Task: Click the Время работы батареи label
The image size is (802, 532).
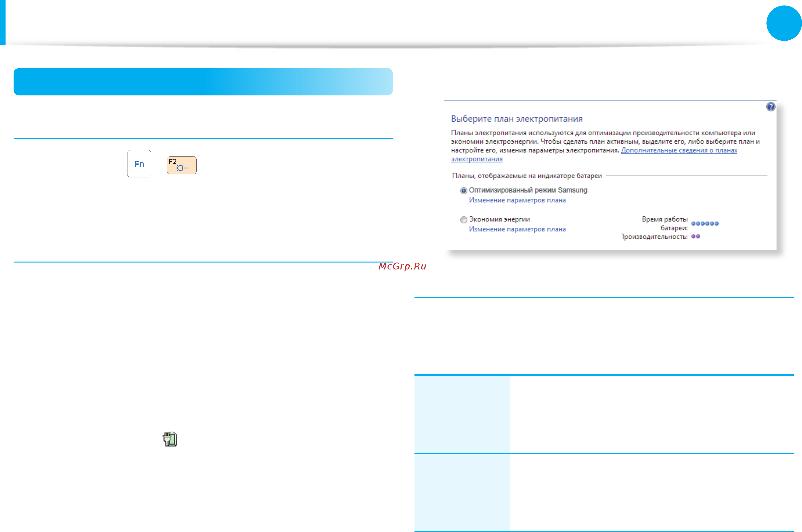Action: 665,224
